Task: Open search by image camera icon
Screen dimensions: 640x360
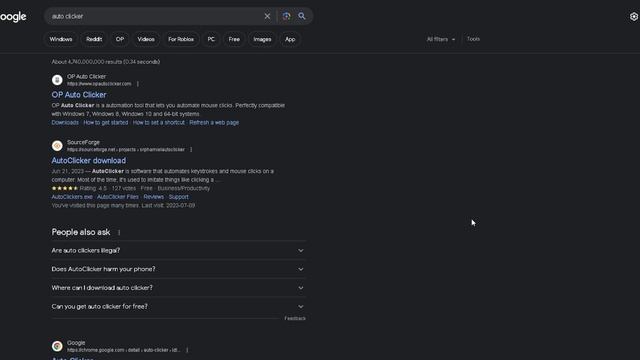Action: pos(287,16)
